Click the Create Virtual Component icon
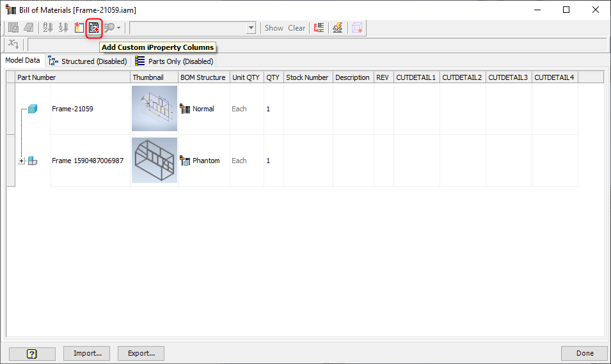 point(357,28)
